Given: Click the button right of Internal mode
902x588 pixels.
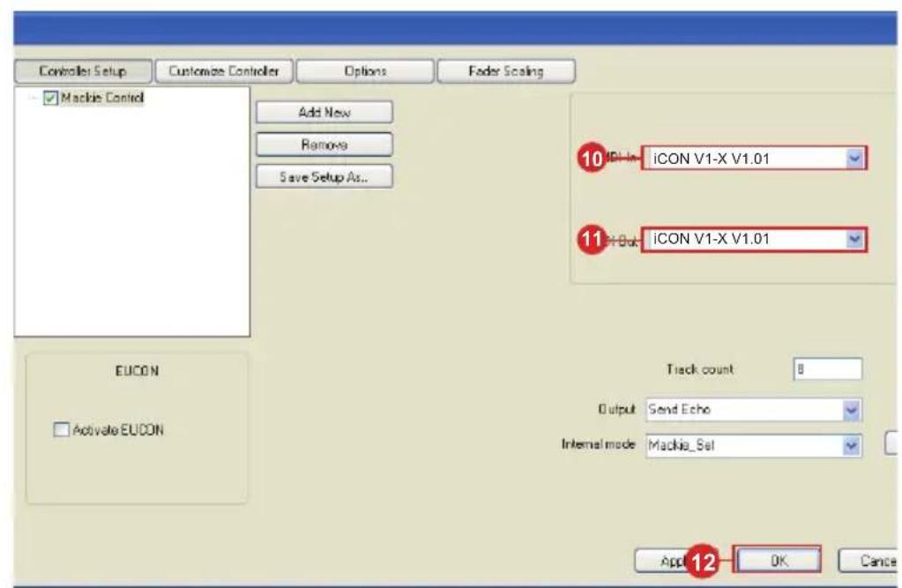Looking at the screenshot, I should tap(891, 443).
